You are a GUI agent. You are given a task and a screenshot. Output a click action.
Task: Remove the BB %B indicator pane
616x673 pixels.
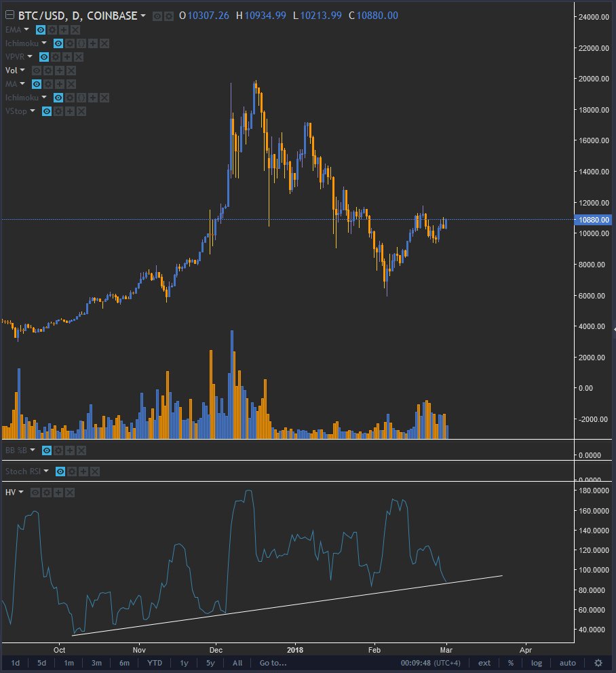coord(81,450)
